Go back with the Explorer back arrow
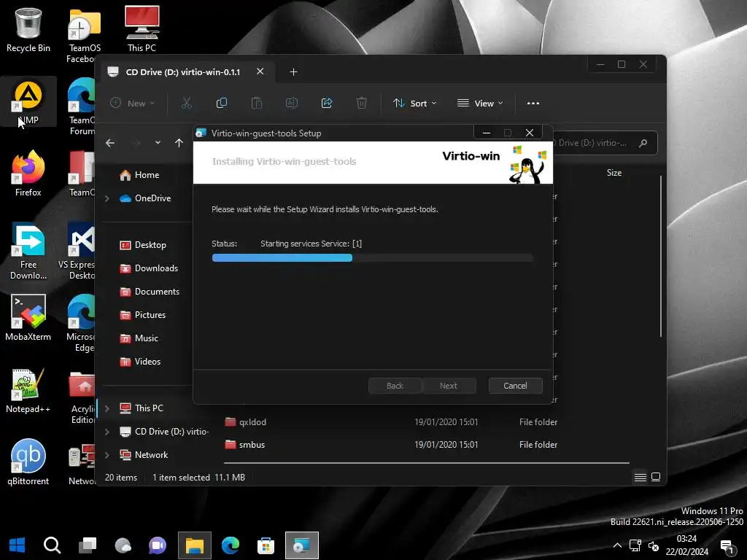Screen dimensions: 747x560 coord(110,143)
